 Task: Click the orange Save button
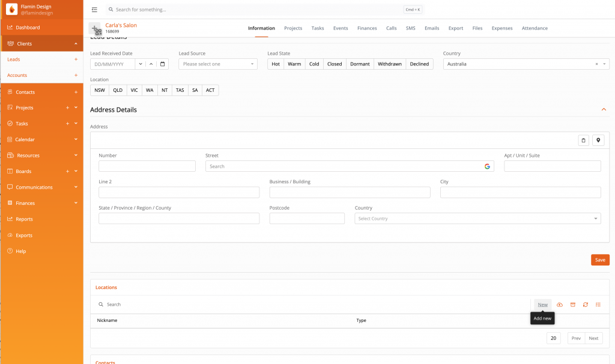[x=600, y=260]
